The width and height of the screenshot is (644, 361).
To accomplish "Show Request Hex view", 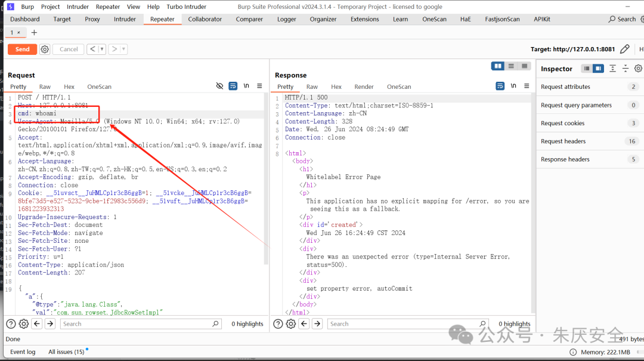I will click(x=69, y=87).
